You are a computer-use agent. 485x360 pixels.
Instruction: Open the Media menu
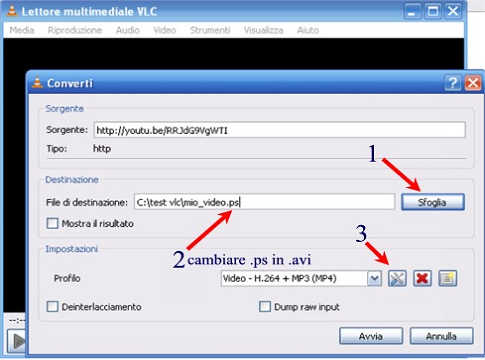coord(22,30)
